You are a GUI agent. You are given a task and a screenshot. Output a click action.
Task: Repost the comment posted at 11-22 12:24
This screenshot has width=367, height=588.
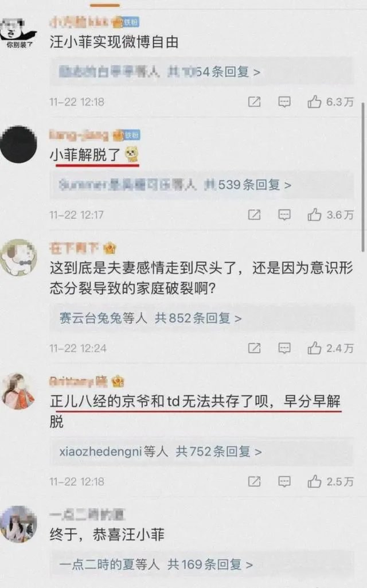point(254,348)
